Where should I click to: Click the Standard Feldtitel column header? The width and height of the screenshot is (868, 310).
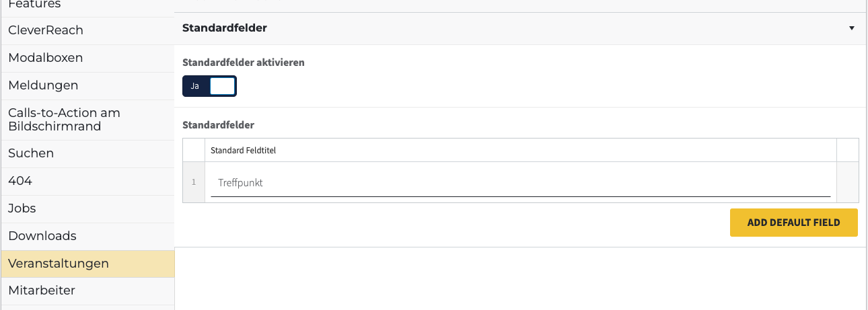click(x=244, y=151)
